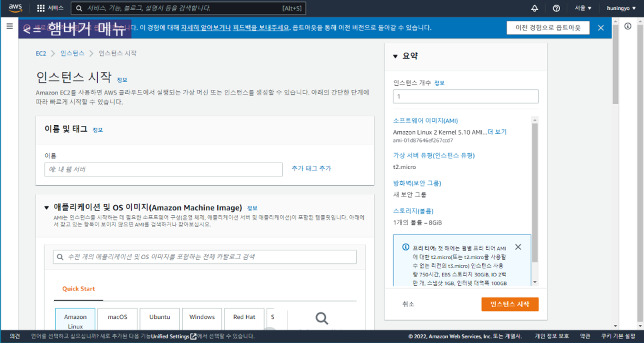Open the firewall security group link

417,183
